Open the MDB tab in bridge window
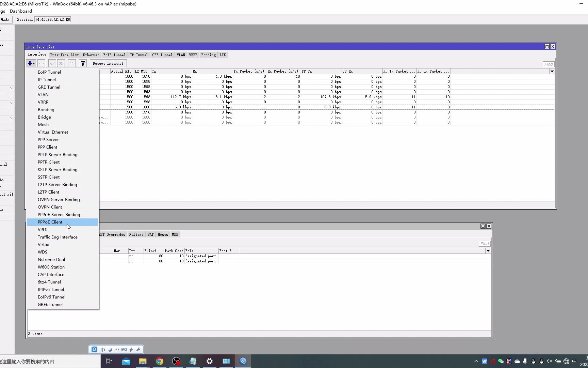Screen dimensions: 588x368 (175, 234)
